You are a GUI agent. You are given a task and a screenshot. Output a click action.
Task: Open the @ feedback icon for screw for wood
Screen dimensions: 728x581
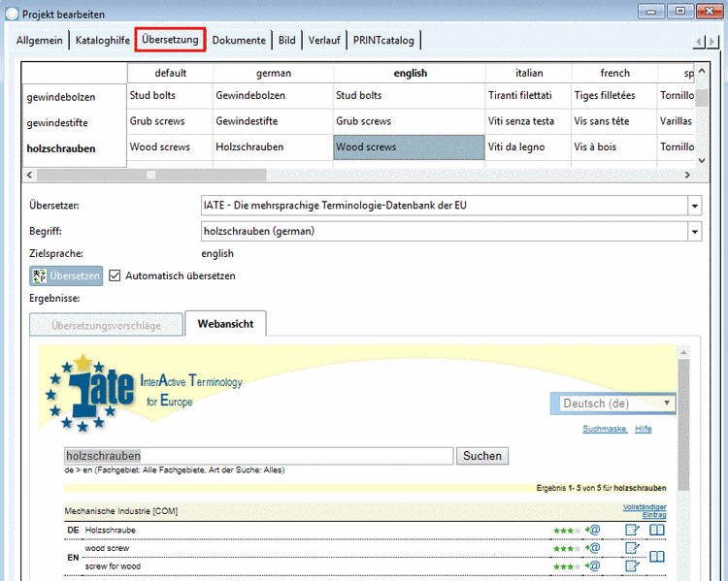point(593,565)
